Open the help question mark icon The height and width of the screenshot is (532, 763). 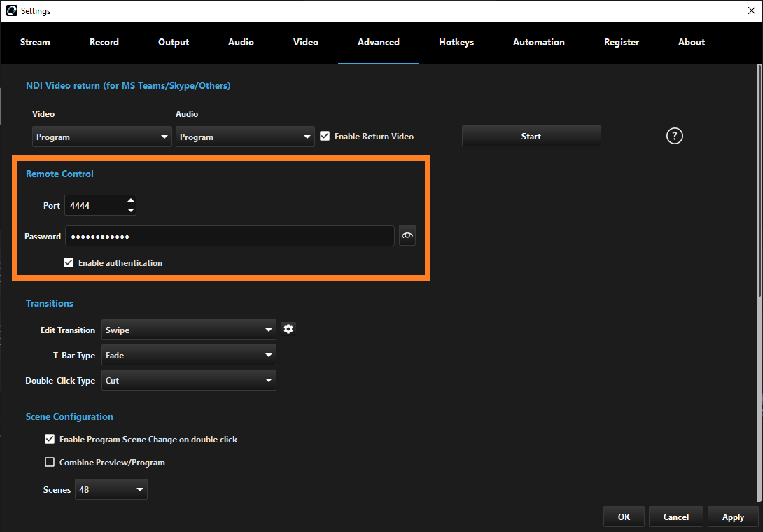(674, 136)
